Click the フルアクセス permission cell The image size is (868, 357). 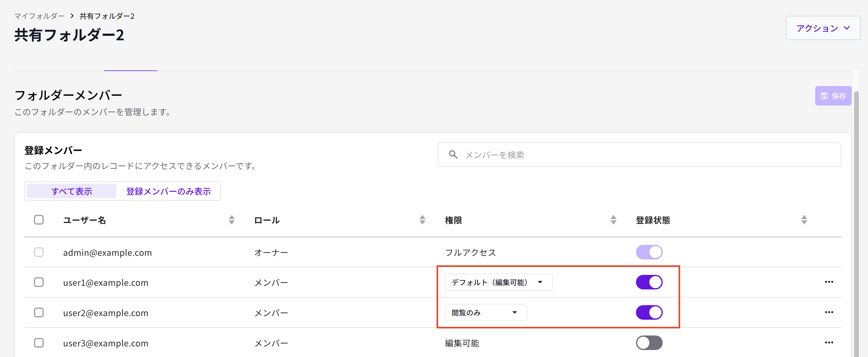pos(470,252)
